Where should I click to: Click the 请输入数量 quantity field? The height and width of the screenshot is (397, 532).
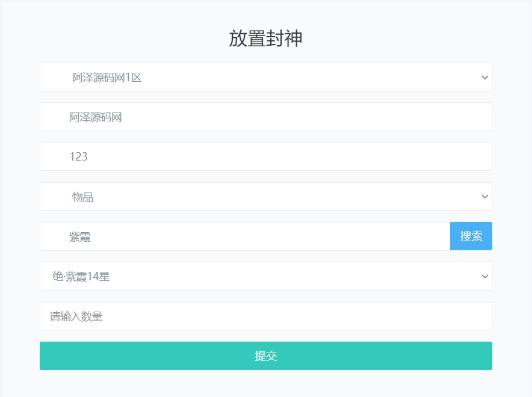(x=265, y=316)
